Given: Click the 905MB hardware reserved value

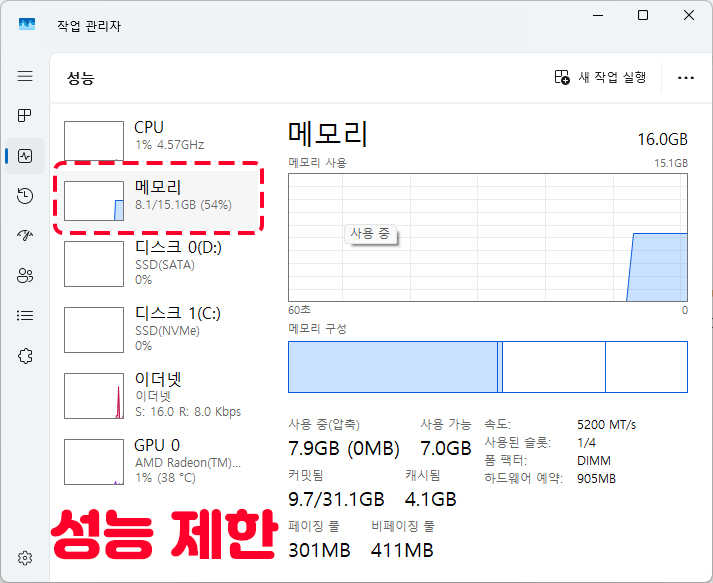Looking at the screenshot, I should pyautogui.click(x=596, y=479).
